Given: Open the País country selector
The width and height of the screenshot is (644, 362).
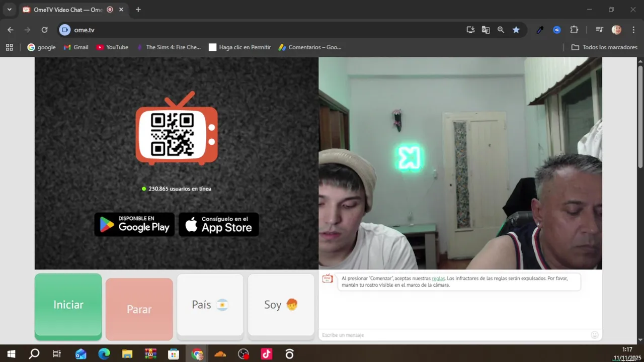Looking at the screenshot, I should [210, 305].
